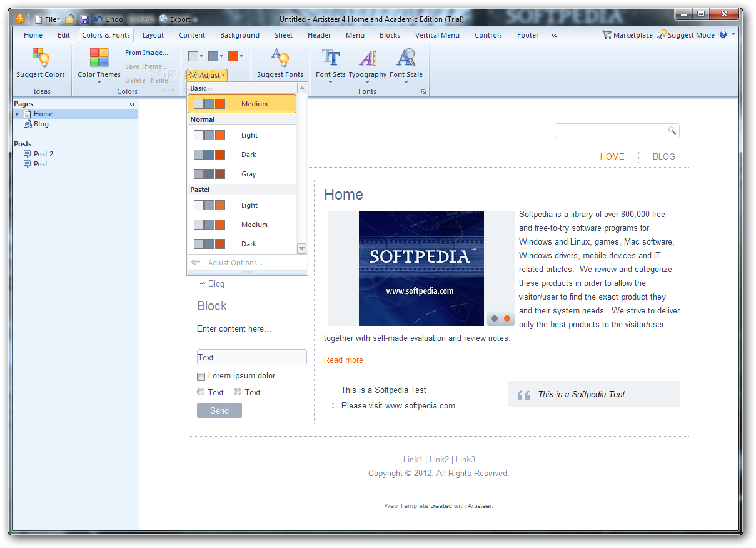Open the Content ribbon tab
The height and width of the screenshot is (548, 756).
pyautogui.click(x=192, y=35)
